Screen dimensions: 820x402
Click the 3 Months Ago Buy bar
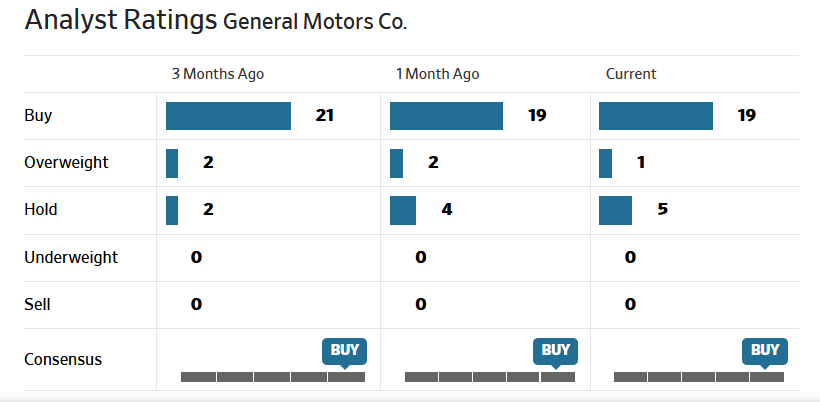pyautogui.click(x=228, y=116)
